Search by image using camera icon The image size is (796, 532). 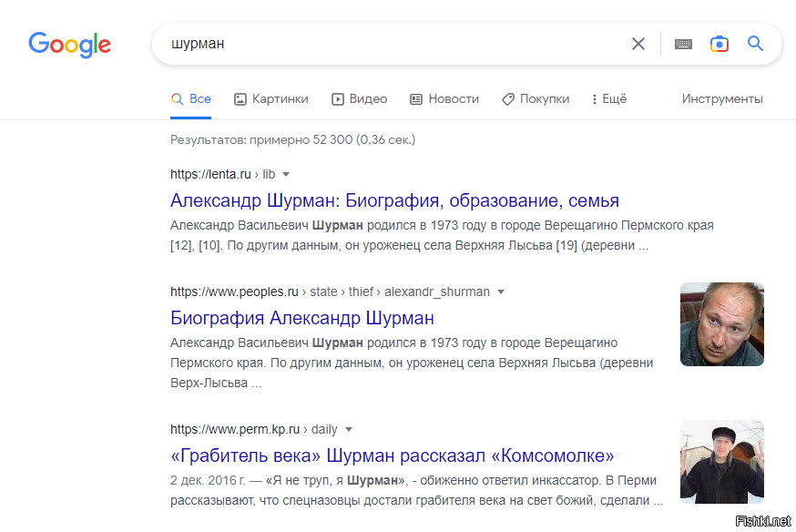[719, 44]
